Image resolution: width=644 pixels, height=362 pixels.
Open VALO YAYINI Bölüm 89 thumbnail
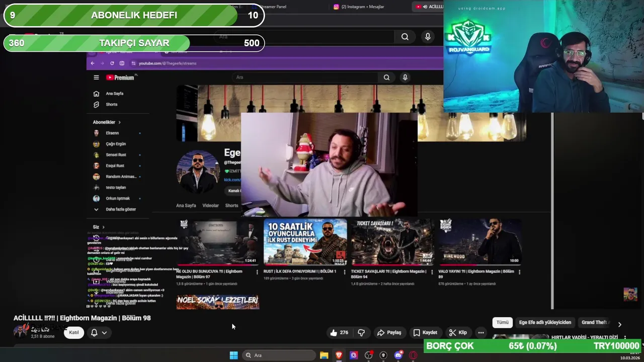pos(480,242)
